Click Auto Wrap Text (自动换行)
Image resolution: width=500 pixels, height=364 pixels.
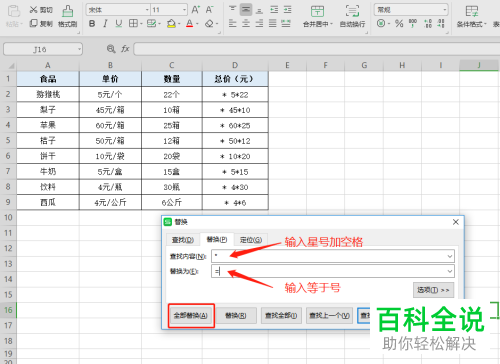click(x=352, y=17)
